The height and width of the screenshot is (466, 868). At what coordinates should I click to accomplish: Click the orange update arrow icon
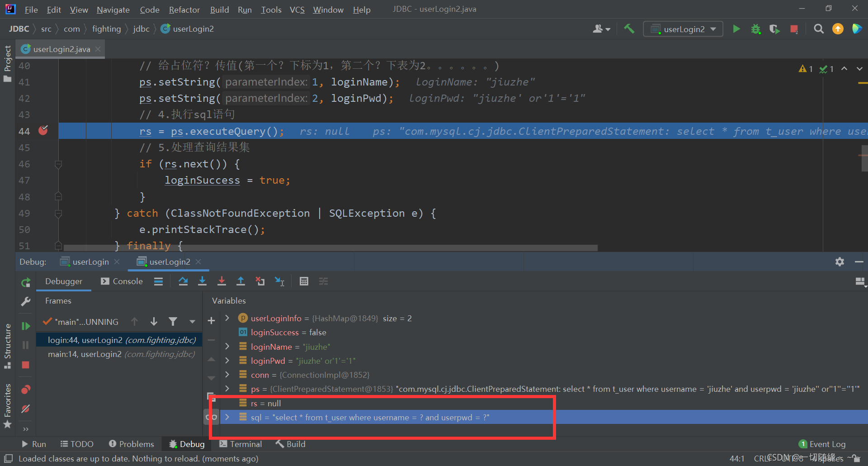point(838,29)
